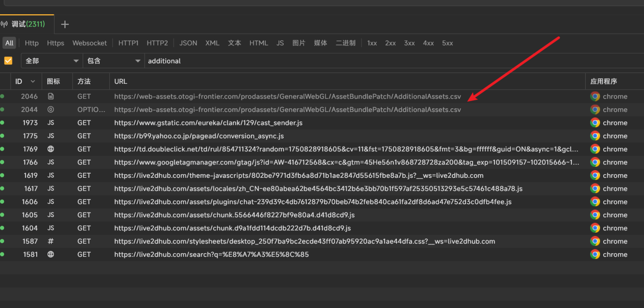This screenshot has height=308, width=644.
Task: Select the zh_CN locales request URL
Action: [x=318, y=188]
